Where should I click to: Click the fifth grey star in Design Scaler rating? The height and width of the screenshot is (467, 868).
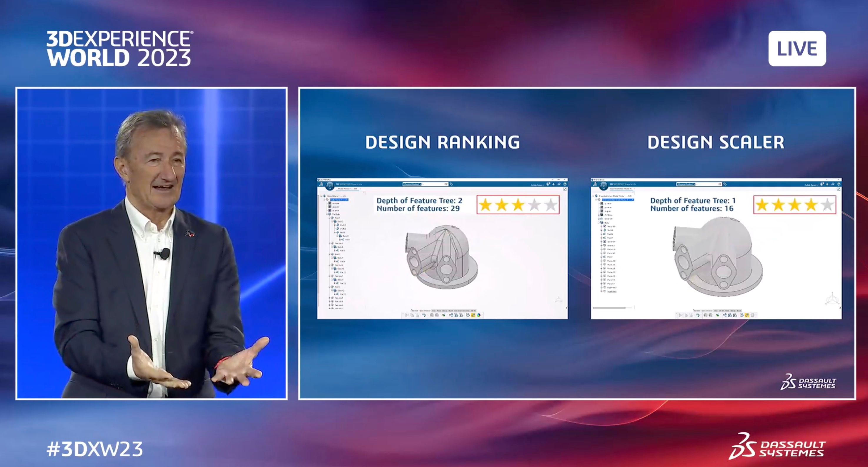click(x=828, y=205)
